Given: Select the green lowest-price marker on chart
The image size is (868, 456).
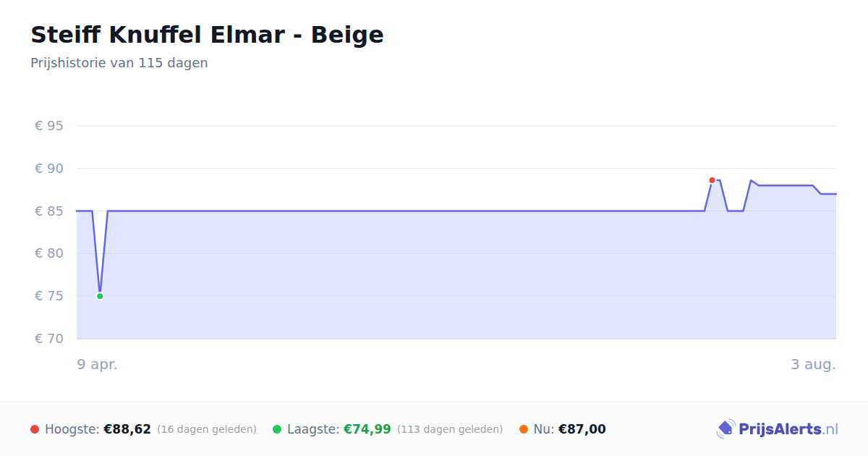Looking at the screenshot, I should (100, 296).
